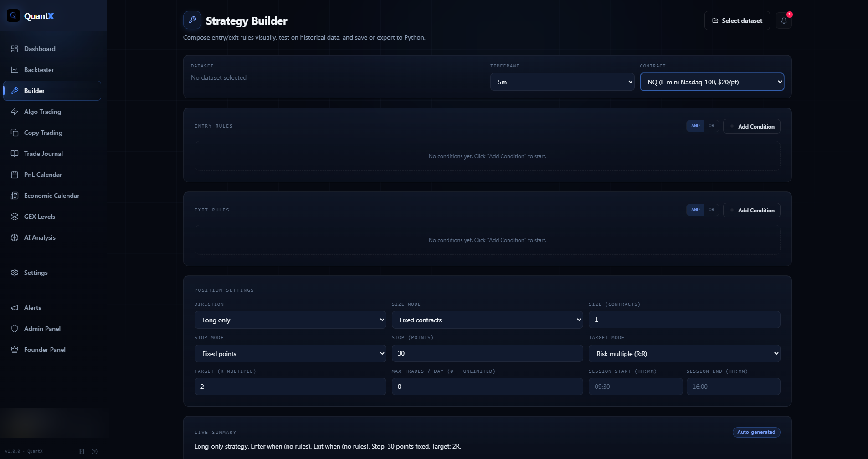The image size is (868, 459).
Task: Set Exit Rules logic to OR
Action: [x=711, y=210]
